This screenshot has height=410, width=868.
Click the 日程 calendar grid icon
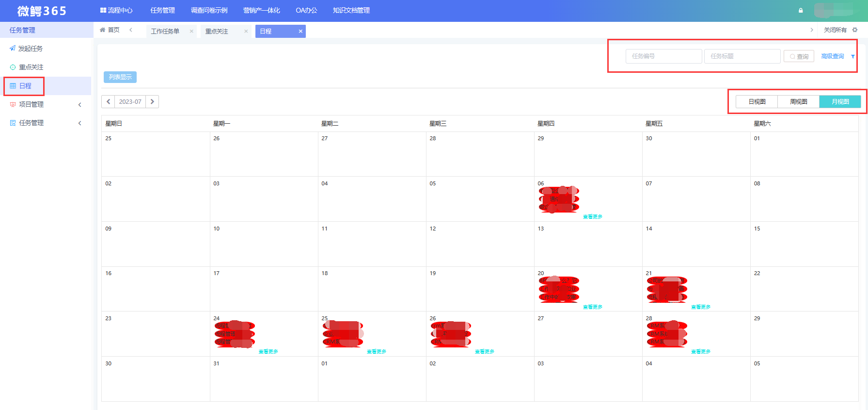click(13, 86)
